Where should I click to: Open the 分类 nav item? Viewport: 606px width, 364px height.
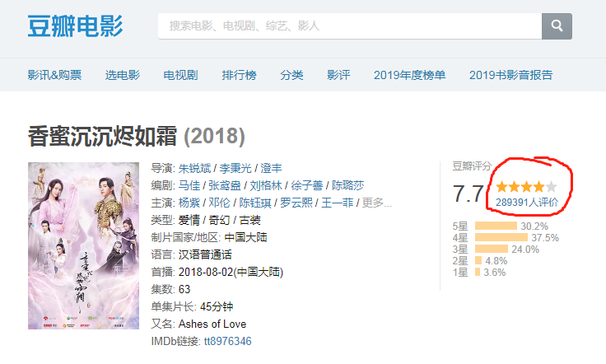point(291,75)
